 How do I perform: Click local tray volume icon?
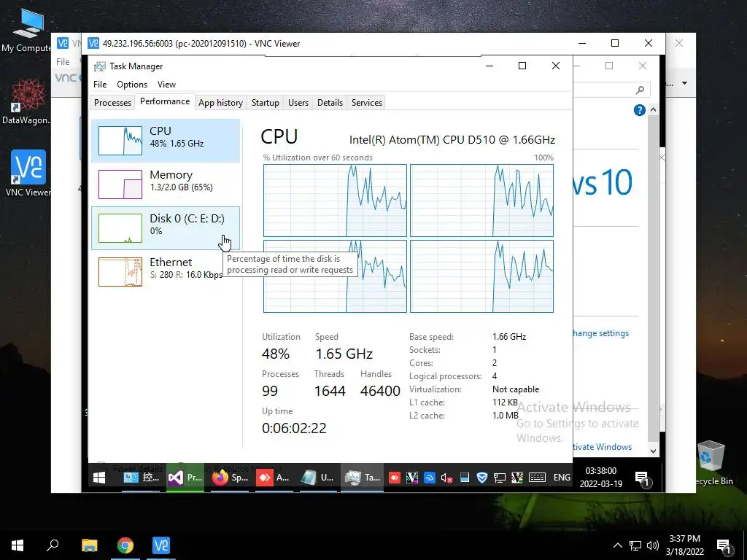click(x=653, y=545)
